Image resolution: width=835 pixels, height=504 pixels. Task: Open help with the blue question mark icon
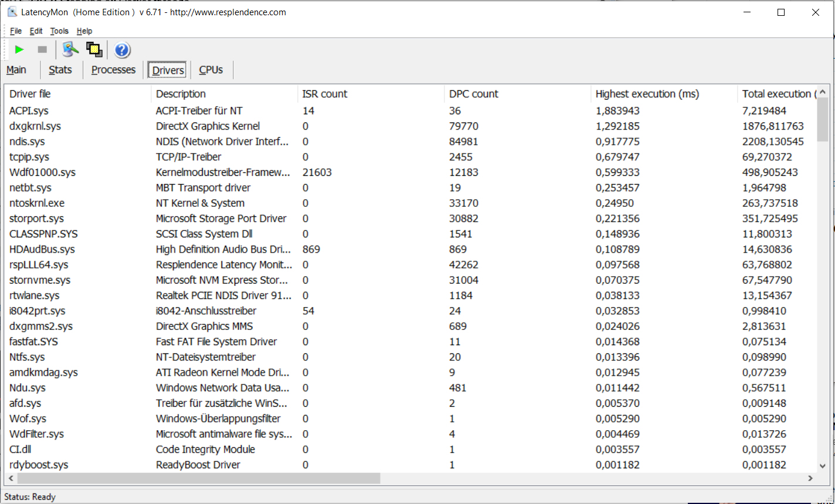pyautogui.click(x=122, y=50)
